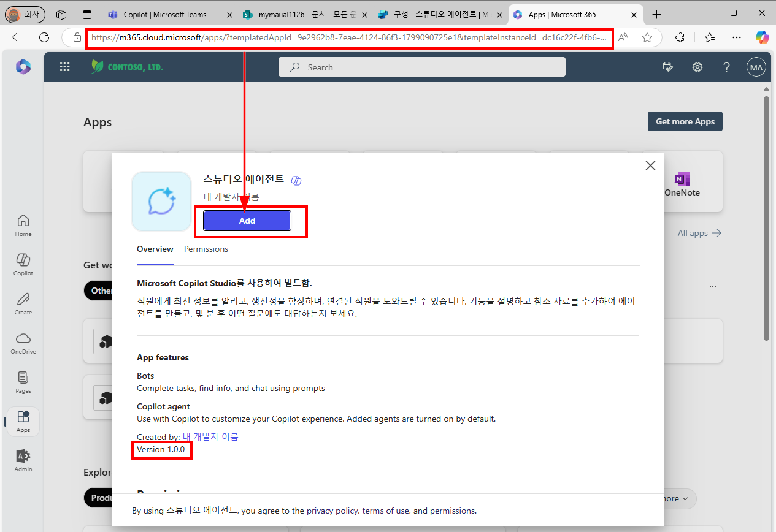Open OneDrive in the left sidebar
This screenshot has width=776, height=532.
pos(23,343)
